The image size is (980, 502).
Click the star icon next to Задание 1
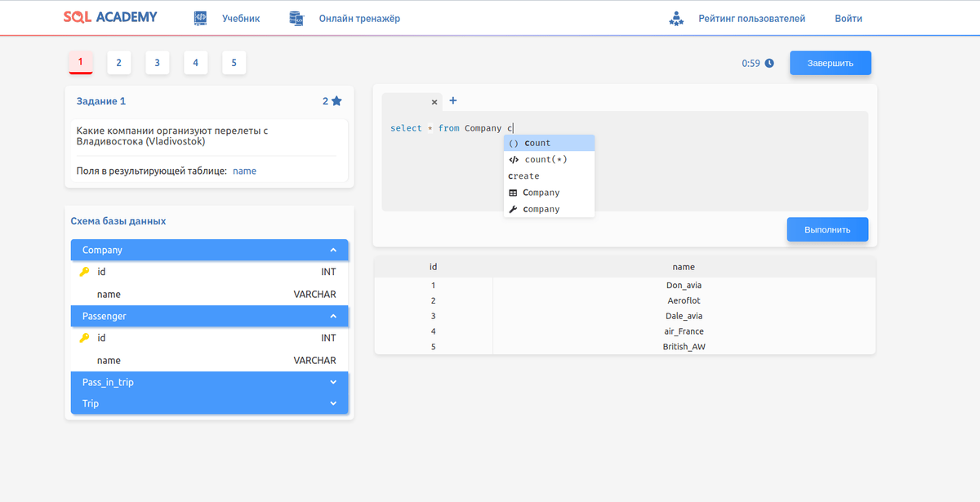(336, 101)
